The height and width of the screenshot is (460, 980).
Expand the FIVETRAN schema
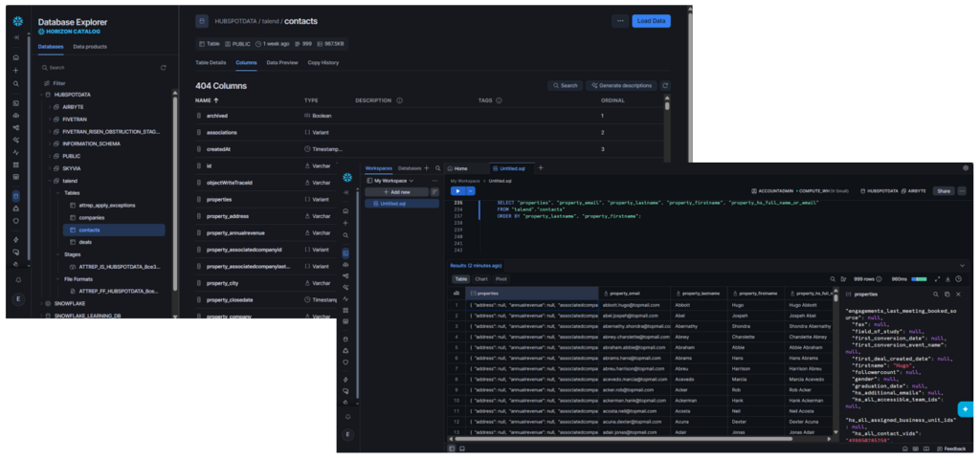pos(50,120)
